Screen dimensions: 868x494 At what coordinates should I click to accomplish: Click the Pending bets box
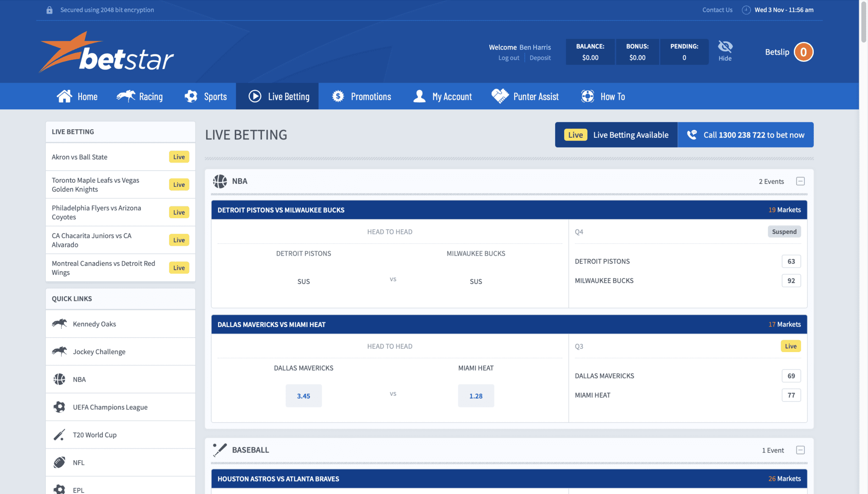pyautogui.click(x=684, y=52)
